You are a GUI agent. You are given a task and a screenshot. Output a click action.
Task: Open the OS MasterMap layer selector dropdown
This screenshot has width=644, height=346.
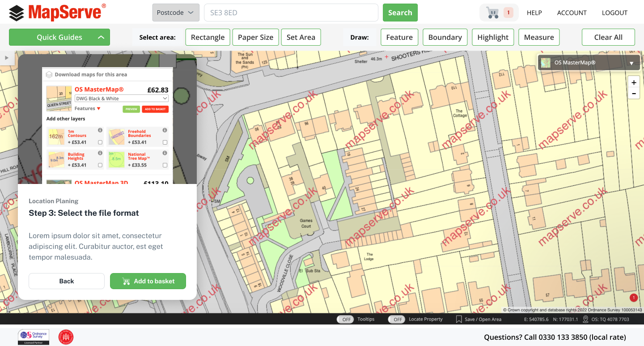point(588,63)
